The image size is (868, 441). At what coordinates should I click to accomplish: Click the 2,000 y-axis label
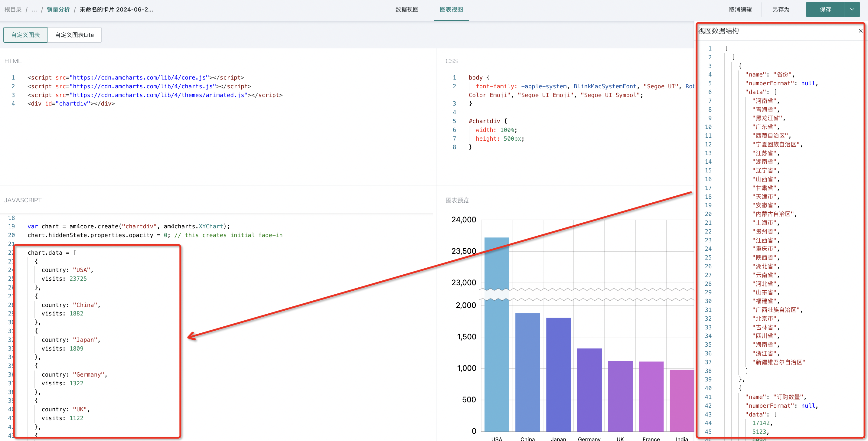(x=466, y=305)
